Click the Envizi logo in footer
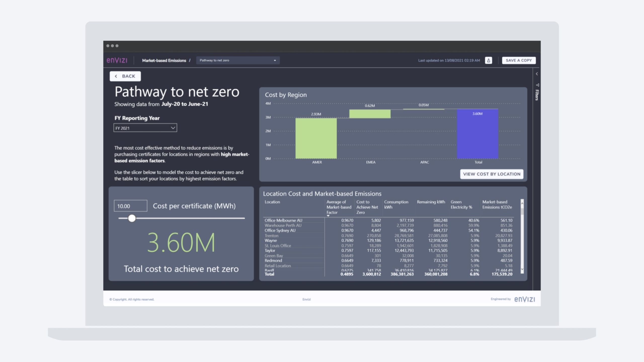The height and width of the screenshot is (362, 644). click(525, 299)
